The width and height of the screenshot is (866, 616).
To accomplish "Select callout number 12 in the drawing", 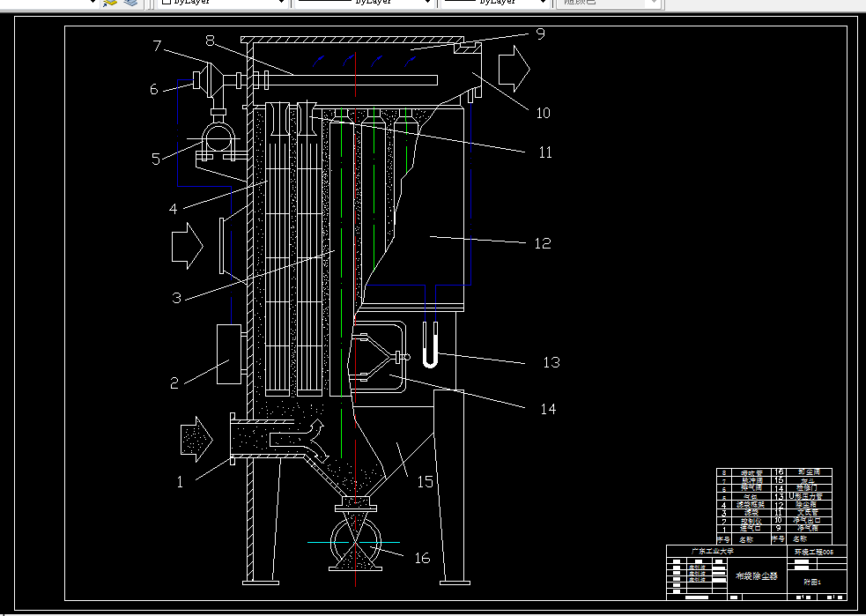I will 543,243.
